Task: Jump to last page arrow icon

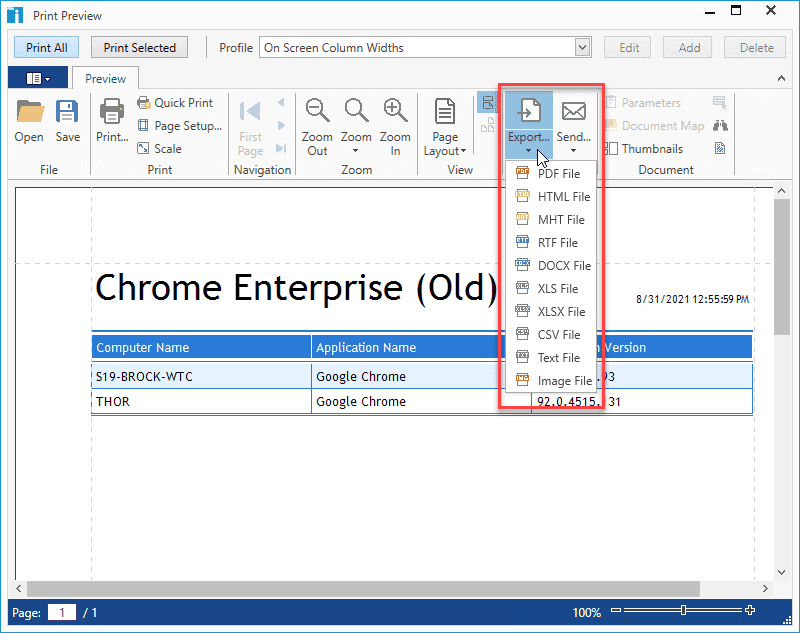Action: (281, 148)
